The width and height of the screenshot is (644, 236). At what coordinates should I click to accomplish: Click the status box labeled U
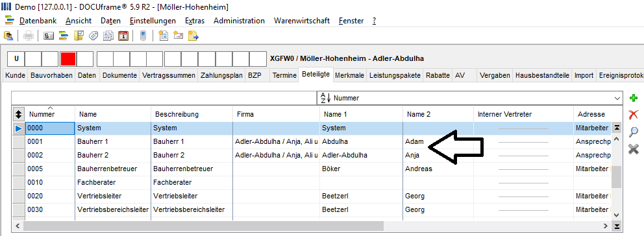16,59
